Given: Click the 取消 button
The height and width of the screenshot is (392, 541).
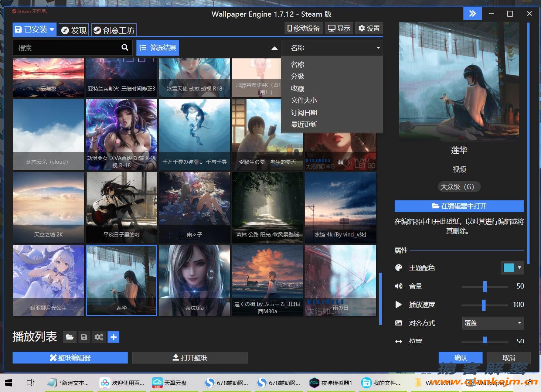Looking at the screenshot, I should pyautogui.click(x=509, y=358).
